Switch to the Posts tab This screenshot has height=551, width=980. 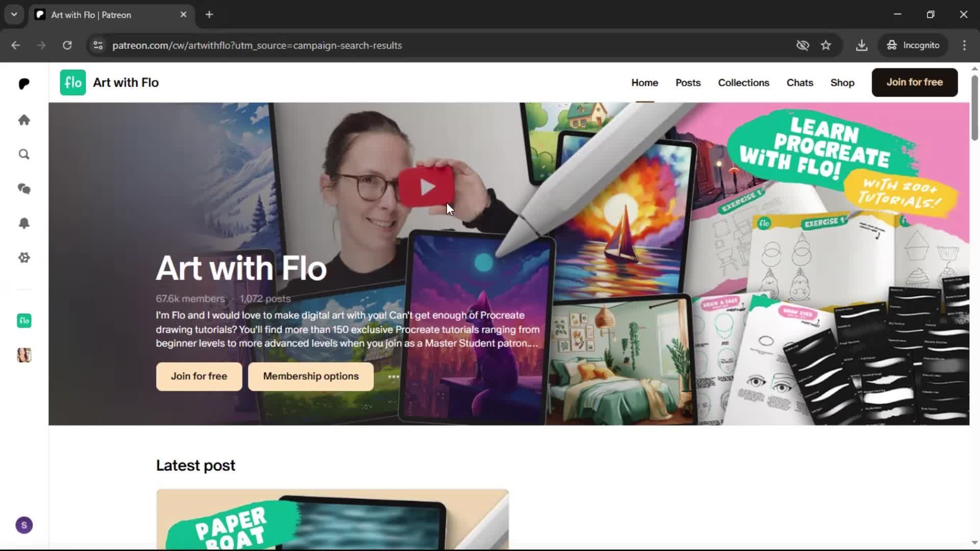point(688,83)
